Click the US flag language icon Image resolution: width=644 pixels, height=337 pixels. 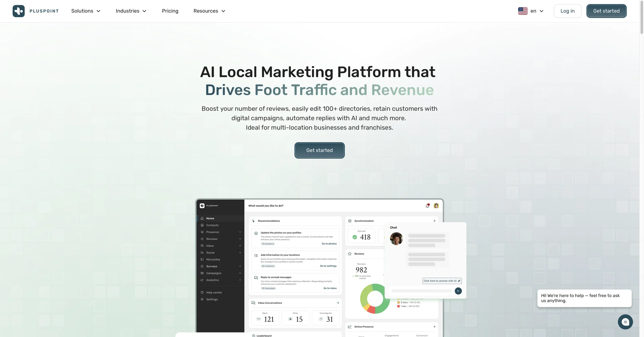pos(523,11)
